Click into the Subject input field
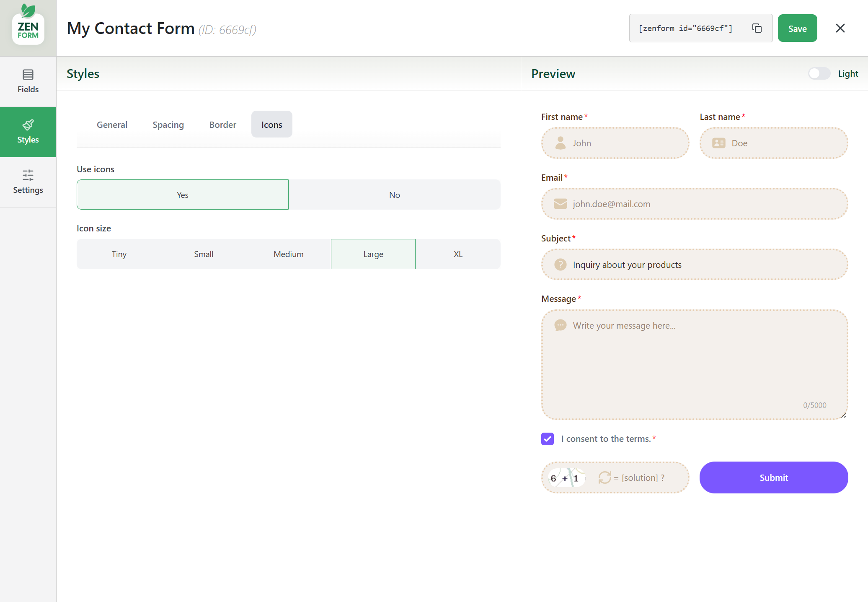 pyautogui.click(x=695, y=265)
